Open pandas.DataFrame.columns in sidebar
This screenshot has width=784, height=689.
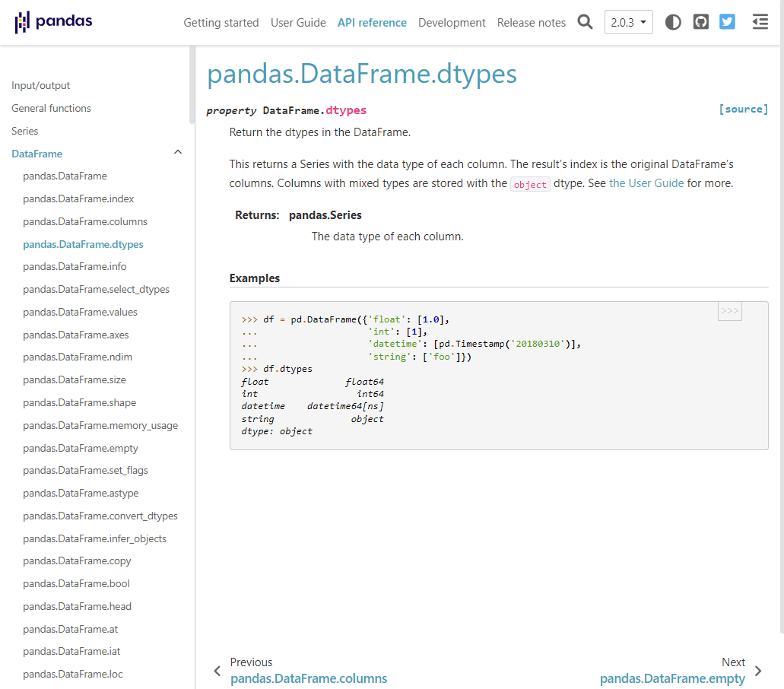click(85, 221)
